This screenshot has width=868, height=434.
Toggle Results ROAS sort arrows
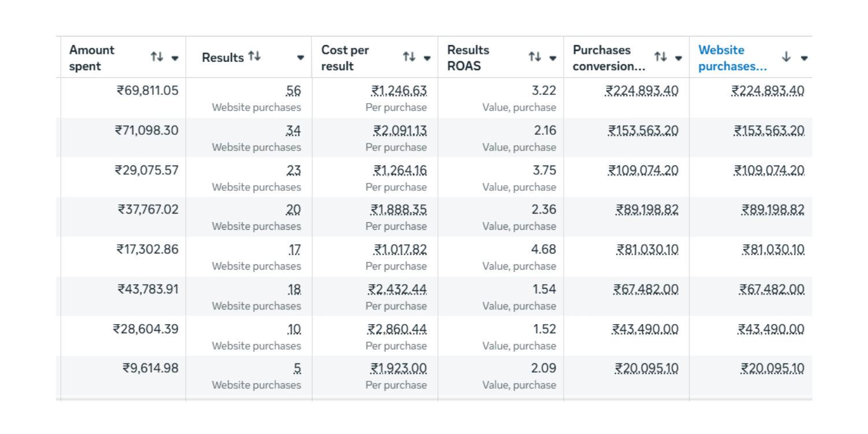[535, 57]
